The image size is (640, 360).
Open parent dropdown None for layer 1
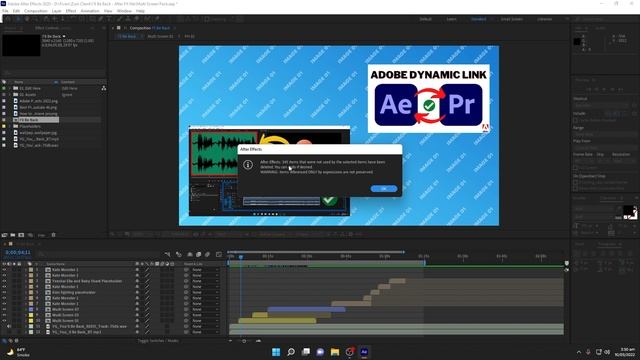205,270
